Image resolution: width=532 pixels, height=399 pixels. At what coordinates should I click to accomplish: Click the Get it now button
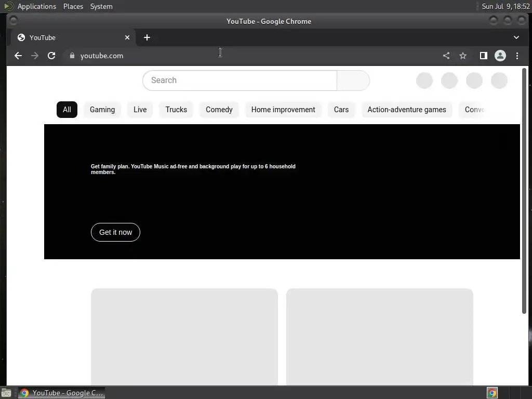tap(115, 232)
